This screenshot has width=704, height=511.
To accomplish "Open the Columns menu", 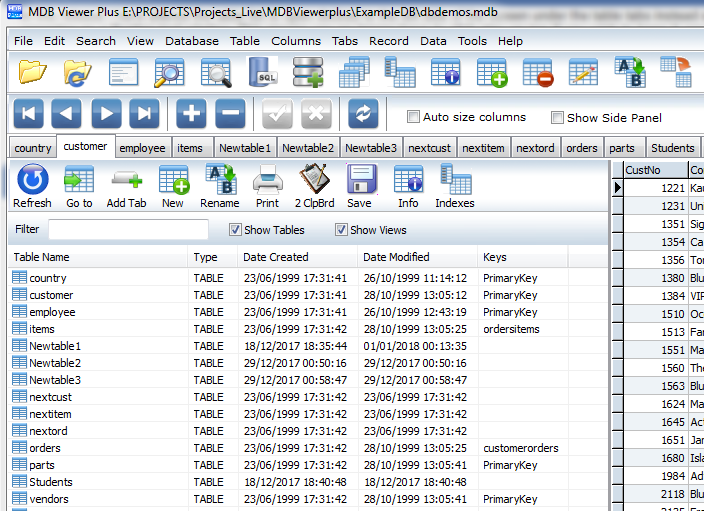I will 296,41.
